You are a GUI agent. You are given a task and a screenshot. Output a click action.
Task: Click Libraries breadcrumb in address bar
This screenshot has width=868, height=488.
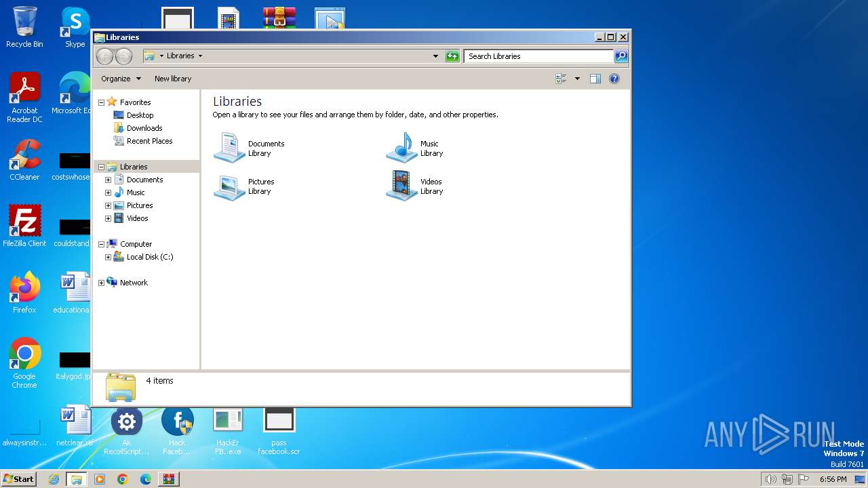point(180,56)
